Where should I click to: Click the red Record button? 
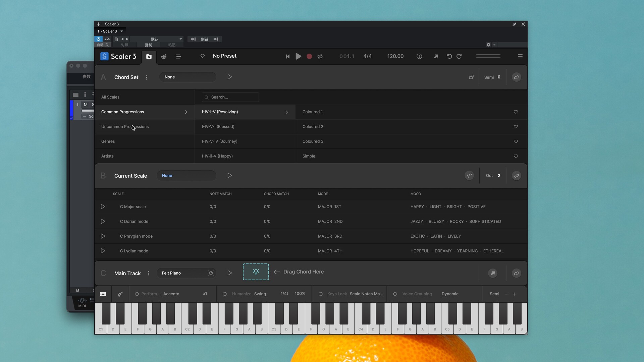coord(309,56)
